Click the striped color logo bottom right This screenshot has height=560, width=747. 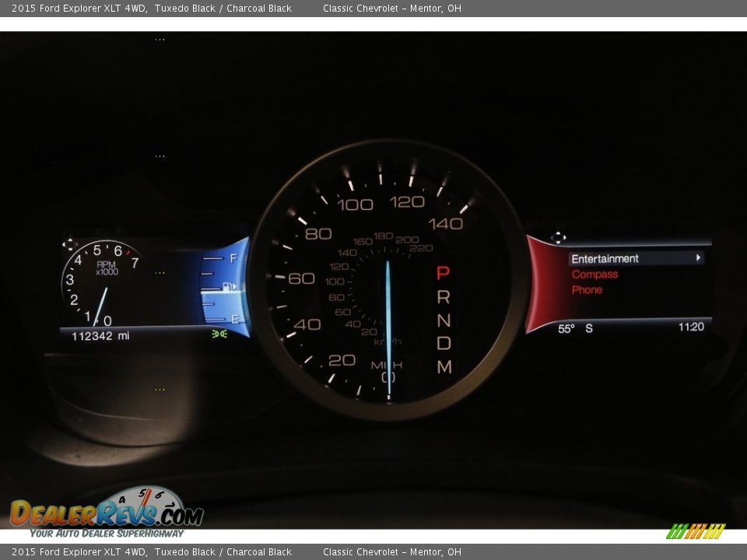point(696,531)
